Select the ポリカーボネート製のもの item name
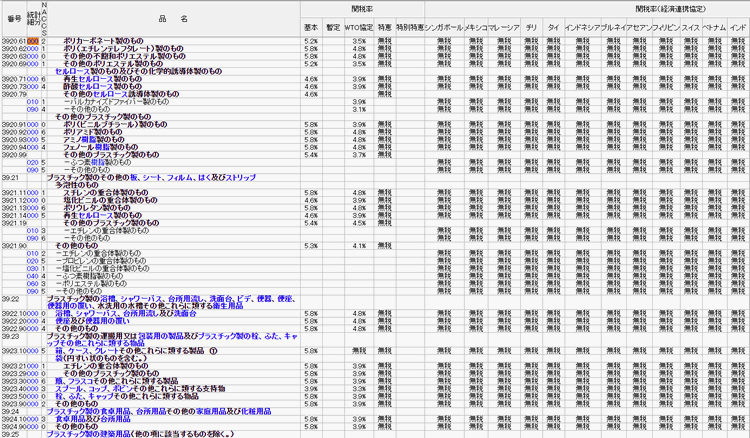This screenshot has height=438, width=750. pyautogui.click(x=103, y=41)
